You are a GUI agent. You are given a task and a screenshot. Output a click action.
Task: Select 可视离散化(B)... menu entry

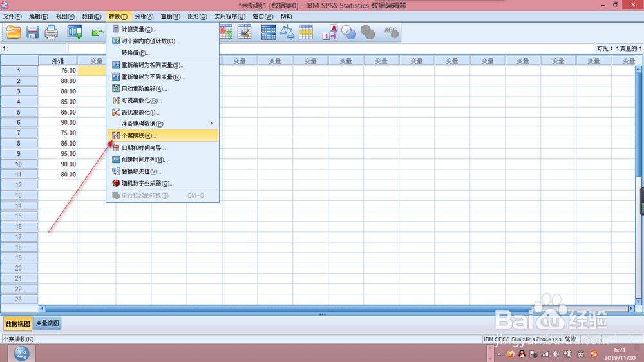(162, 100)
